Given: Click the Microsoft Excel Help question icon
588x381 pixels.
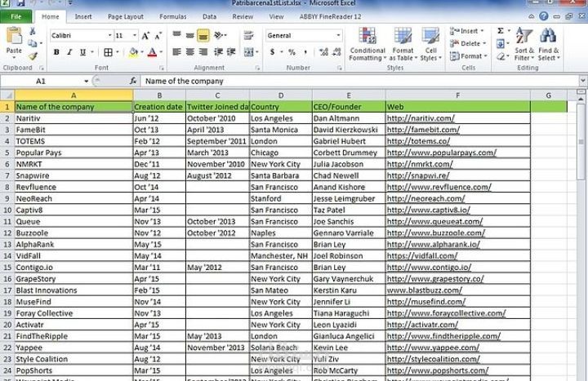Looking at the screenshot, I should pos(543,16).
